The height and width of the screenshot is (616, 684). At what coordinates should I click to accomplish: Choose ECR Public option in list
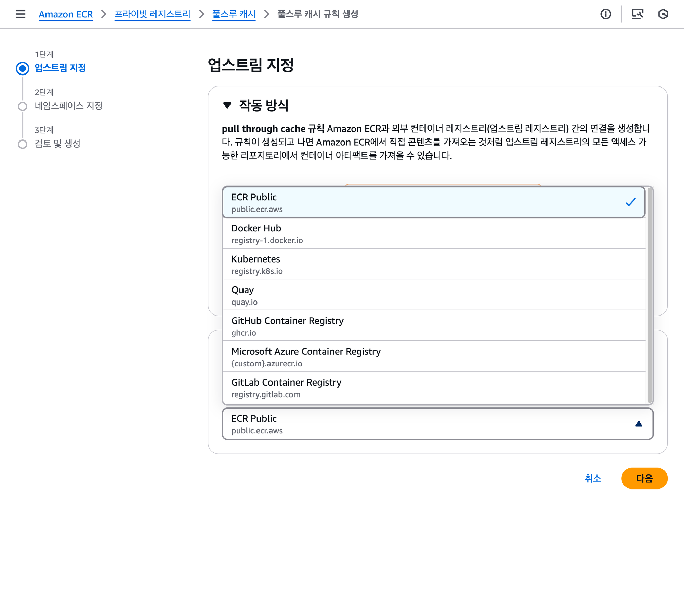coord(434,202)
